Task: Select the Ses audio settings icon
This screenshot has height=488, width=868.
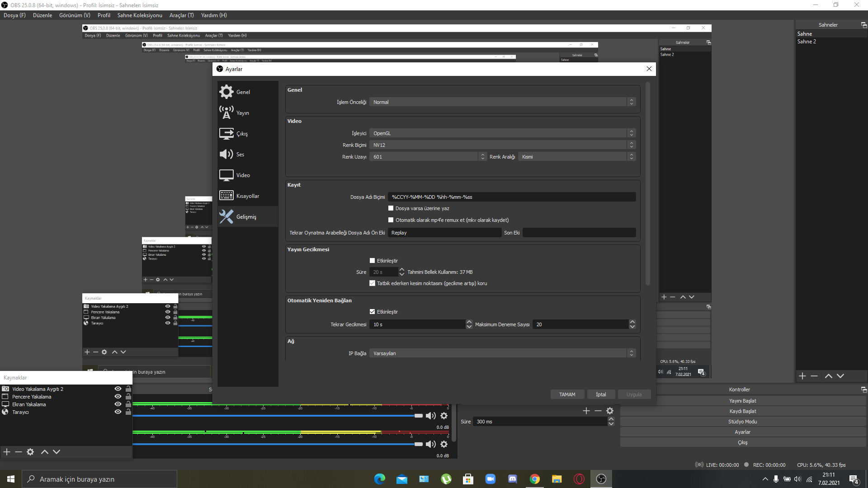Action: pyautogui.click(x=226, y=154)
